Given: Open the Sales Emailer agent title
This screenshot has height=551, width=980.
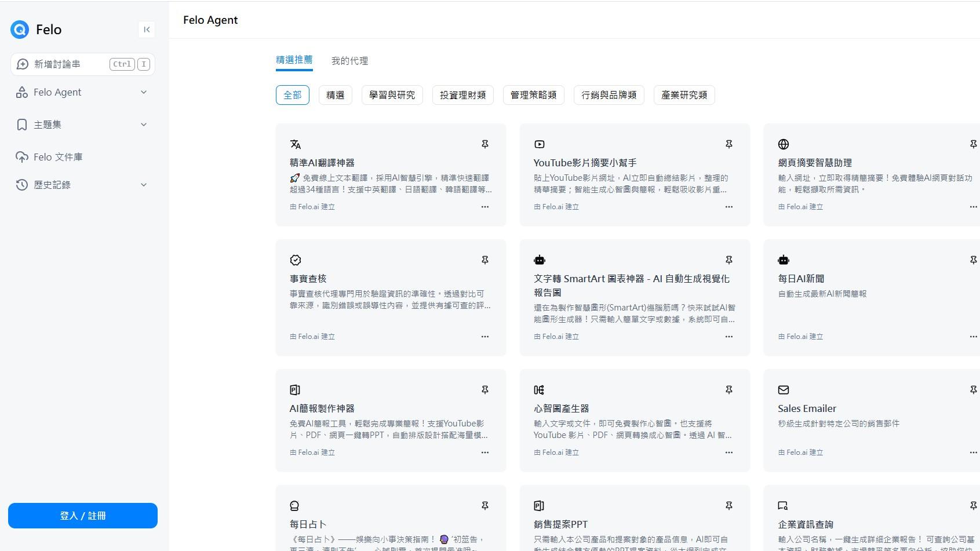Looking at the screenshot, I should [807, 408].
